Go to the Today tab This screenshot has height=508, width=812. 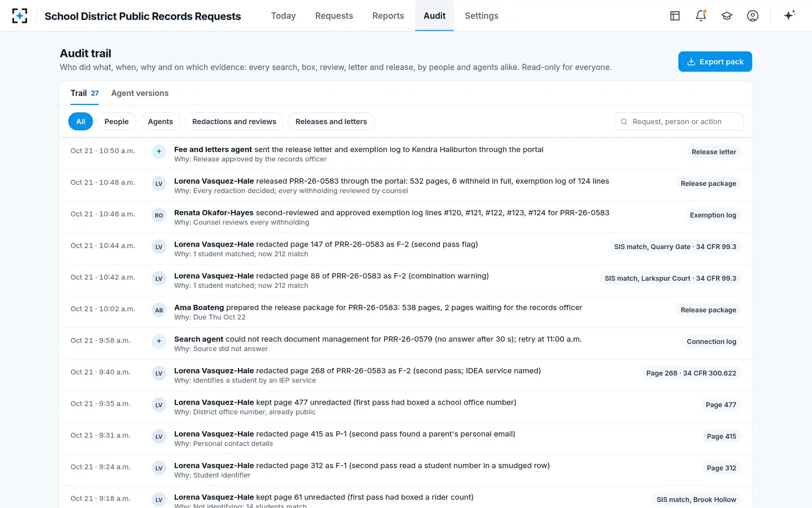pos(283,16)
